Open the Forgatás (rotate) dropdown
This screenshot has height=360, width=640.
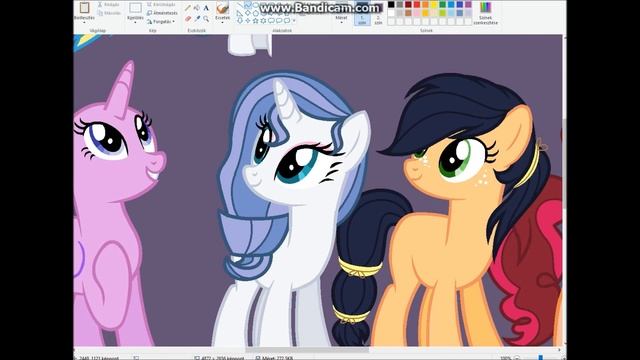(162, 21)
